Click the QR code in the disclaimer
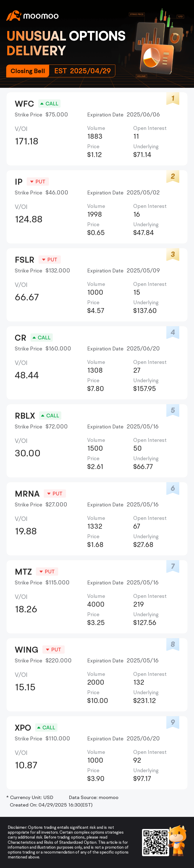Viewport: 194px width, 868px height. point(155,842)
